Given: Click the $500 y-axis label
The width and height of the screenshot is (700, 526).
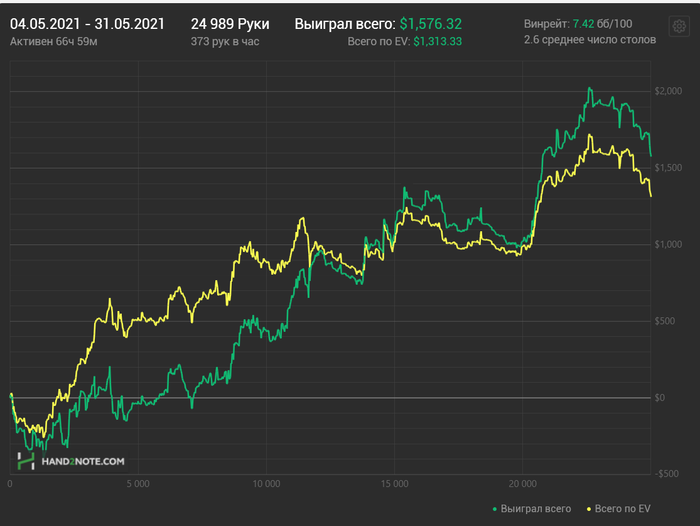Looking at the screenshot, I should (x=665, y=321).
